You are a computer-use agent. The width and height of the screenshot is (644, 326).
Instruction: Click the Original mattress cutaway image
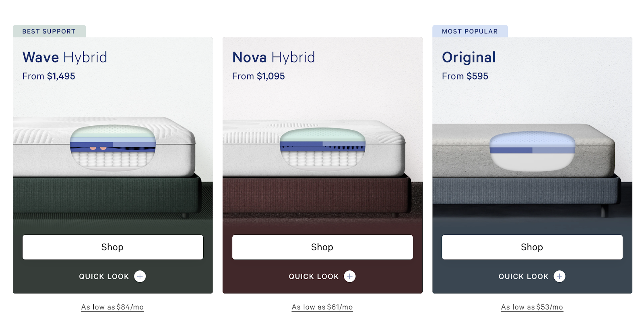[532, 151]
